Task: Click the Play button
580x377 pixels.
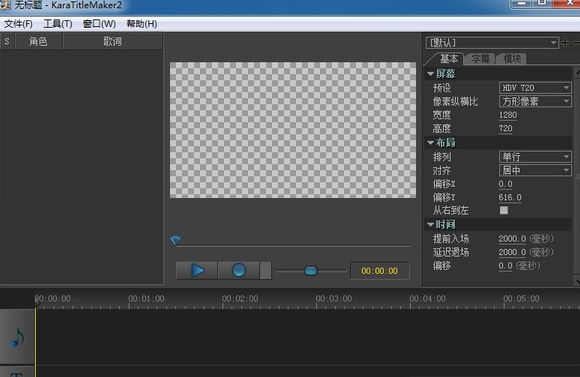Action: pyautogui.click(x=197, y=270)
